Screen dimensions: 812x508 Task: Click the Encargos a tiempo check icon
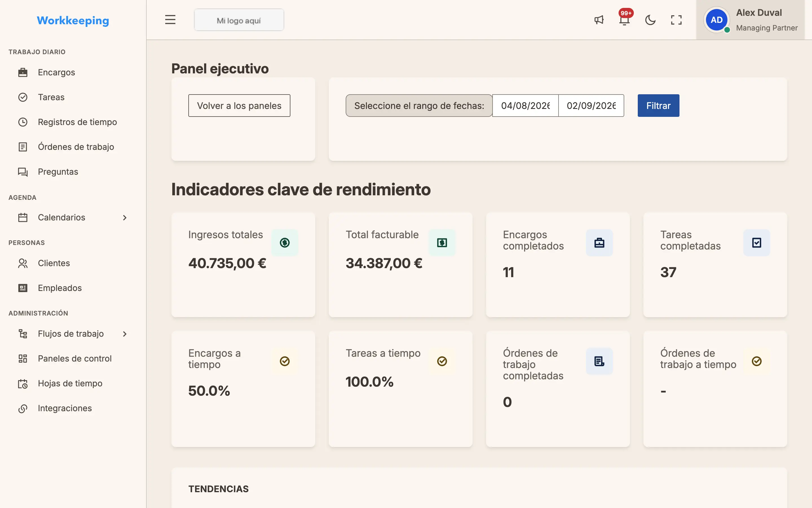point(284,361)
